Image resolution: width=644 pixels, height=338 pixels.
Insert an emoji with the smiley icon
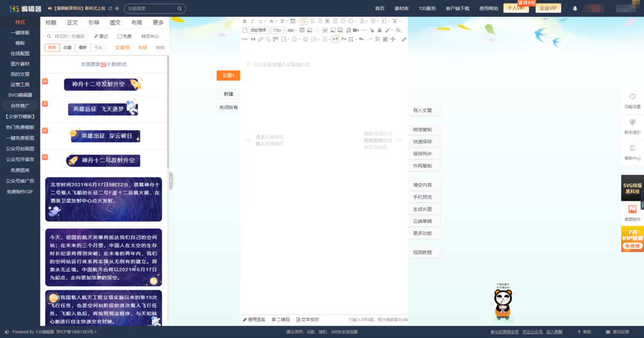tap(305, 39)
